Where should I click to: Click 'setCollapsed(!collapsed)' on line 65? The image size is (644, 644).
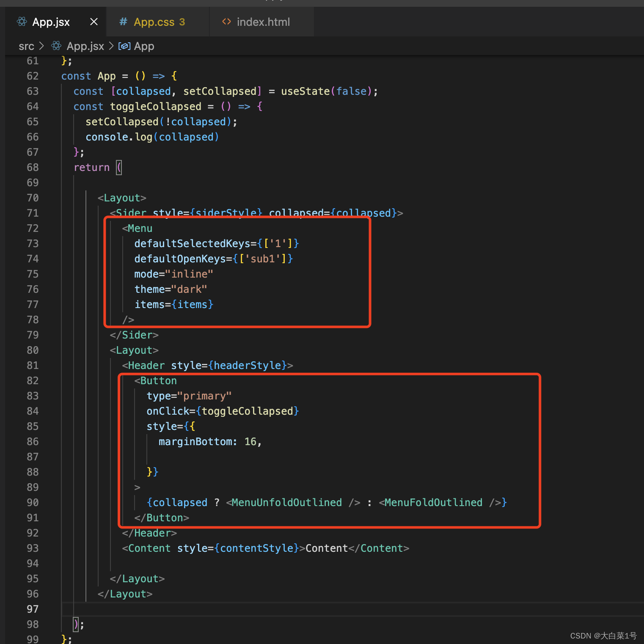click(x=159, y=122)
